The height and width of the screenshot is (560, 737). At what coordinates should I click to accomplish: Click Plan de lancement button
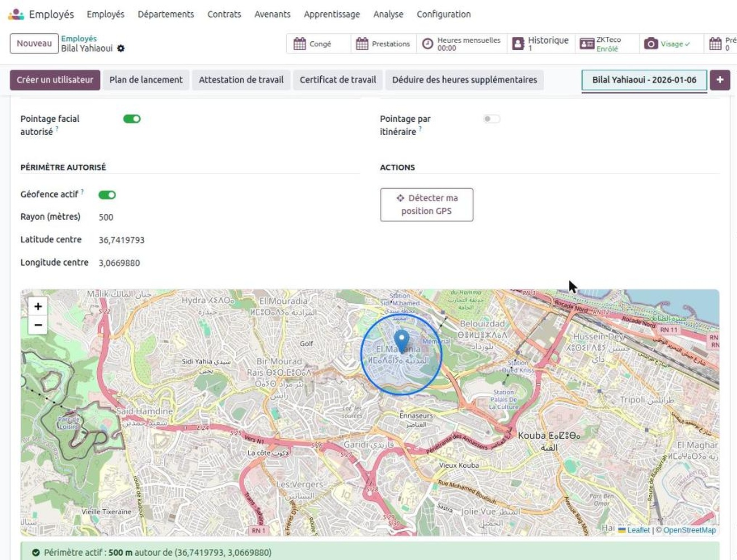pyautogui.click(x=146, y=80)
